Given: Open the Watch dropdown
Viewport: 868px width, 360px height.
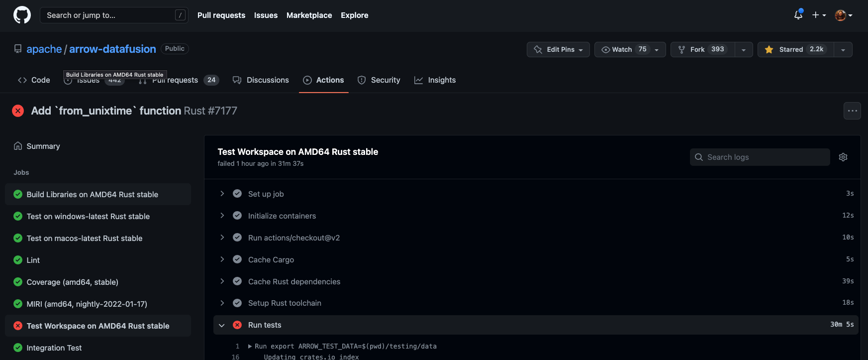Looking at the screenshot, I should [630, 49].
